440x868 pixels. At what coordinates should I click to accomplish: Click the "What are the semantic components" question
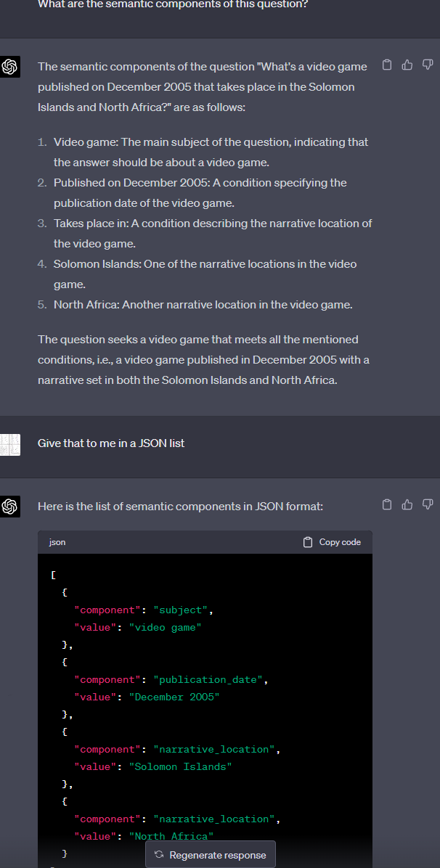click(x=172, y=6)
